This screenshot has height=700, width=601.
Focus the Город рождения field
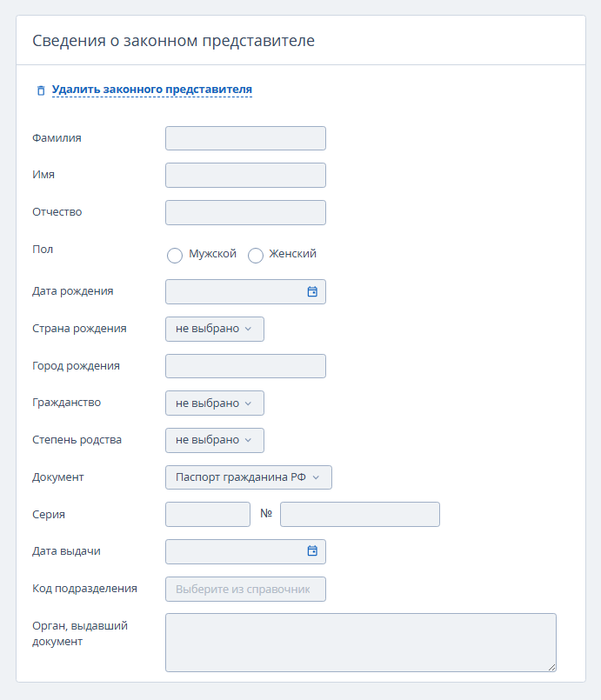point(245,366)
